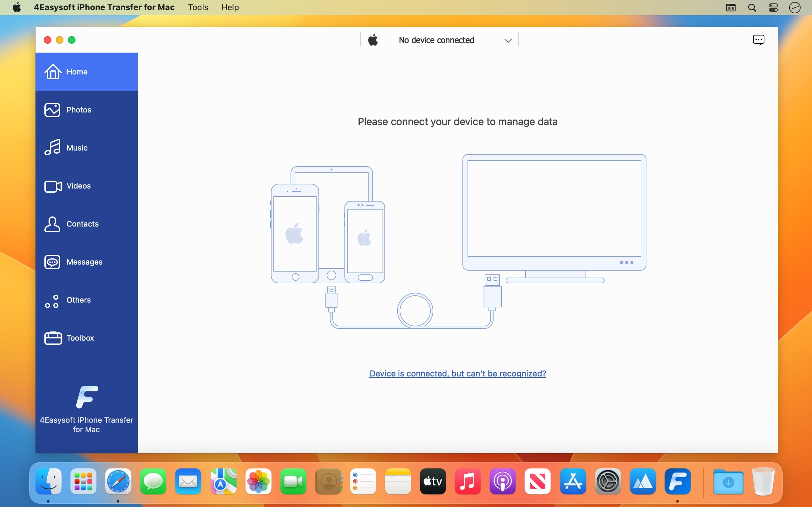This screenshot has height=507, width=812.
Task: Click the 4Easysoft logo in sidebar
Action: point(87,397)
